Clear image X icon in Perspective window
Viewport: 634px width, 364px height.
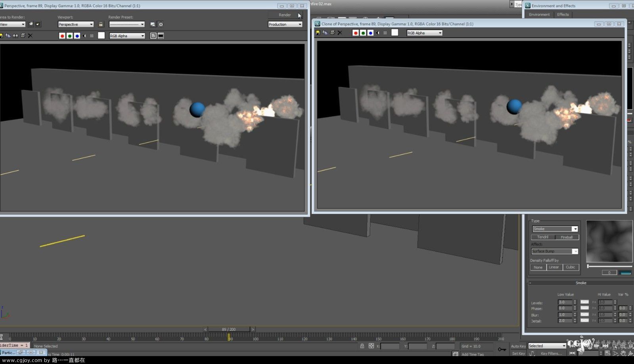pyautogui.click(x=31, y=36)
